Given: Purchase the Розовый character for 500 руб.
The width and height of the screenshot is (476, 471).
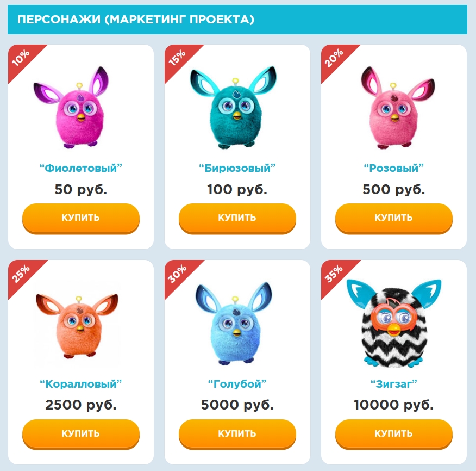Looking at the screenshot, I should (x=394, y=218).
